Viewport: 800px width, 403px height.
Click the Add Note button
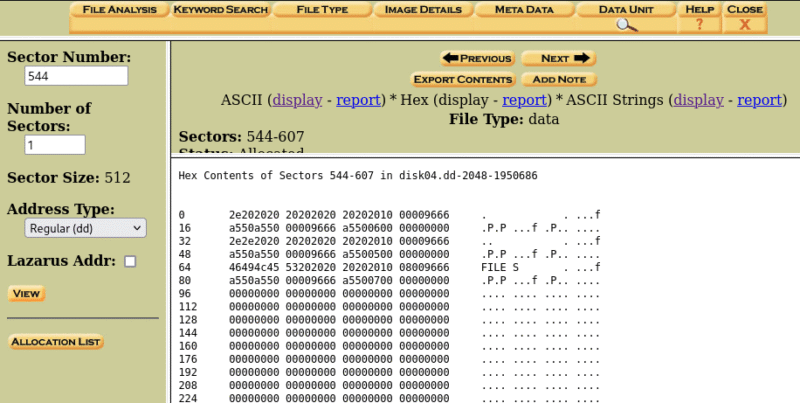pos(559,80)
